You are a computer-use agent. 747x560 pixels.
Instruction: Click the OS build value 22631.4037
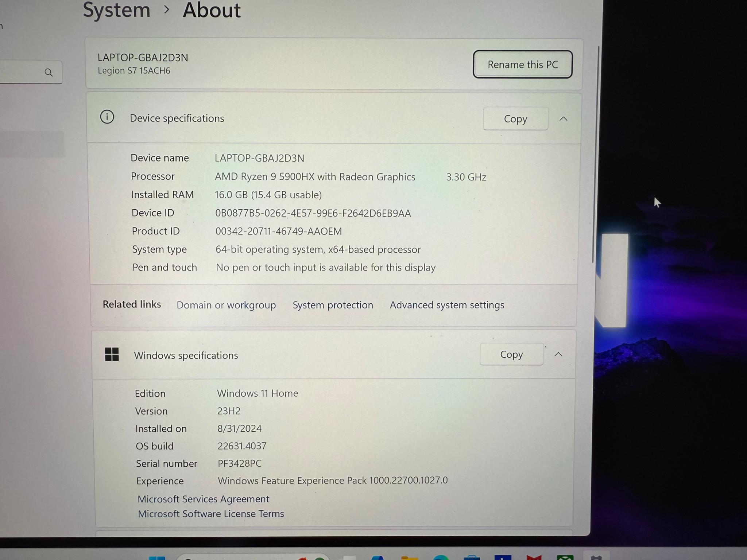point(242,446)
